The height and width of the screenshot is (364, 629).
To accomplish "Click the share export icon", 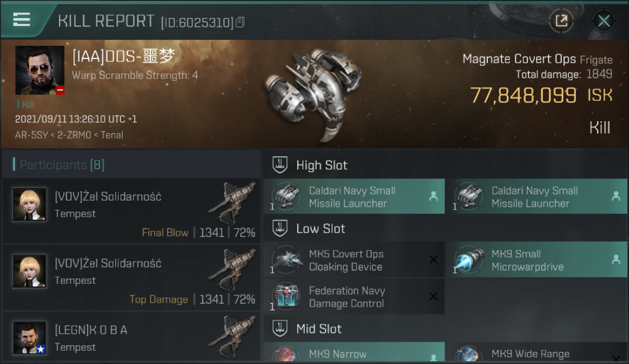I will pos(561,21).
